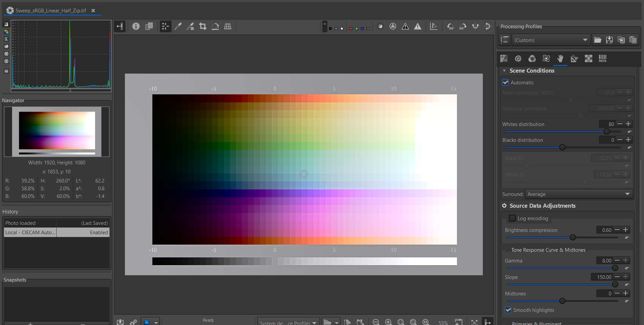The image size is (644, 325).
Task: Uncheck the Automatic scene conditions checkbox
Action: (505, 82)
